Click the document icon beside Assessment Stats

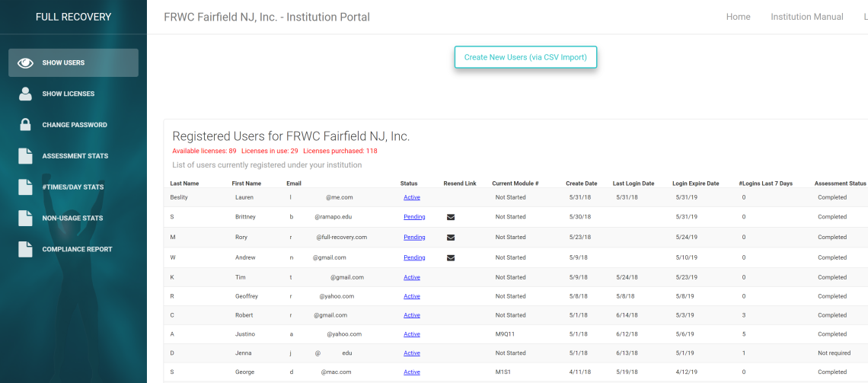click(x=25, y=156)
